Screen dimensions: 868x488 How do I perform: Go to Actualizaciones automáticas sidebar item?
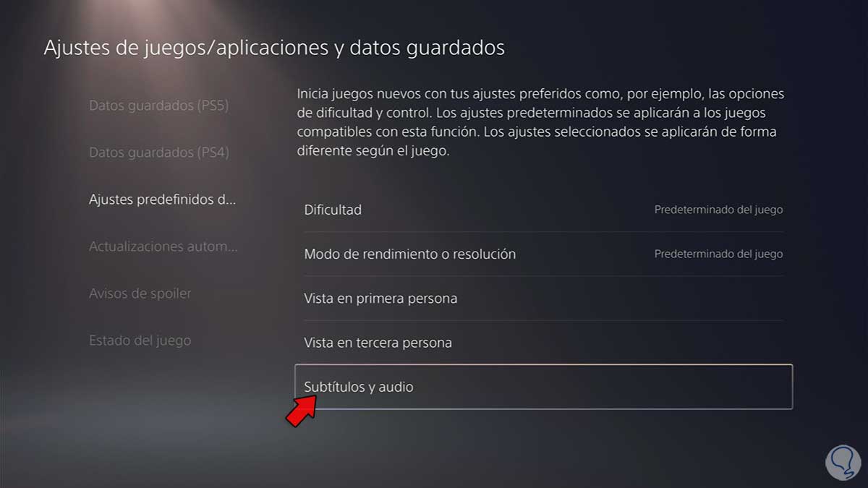point(163,247)
